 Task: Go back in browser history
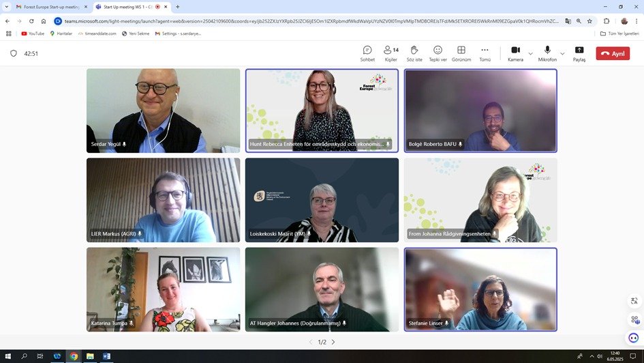[7, 21]
